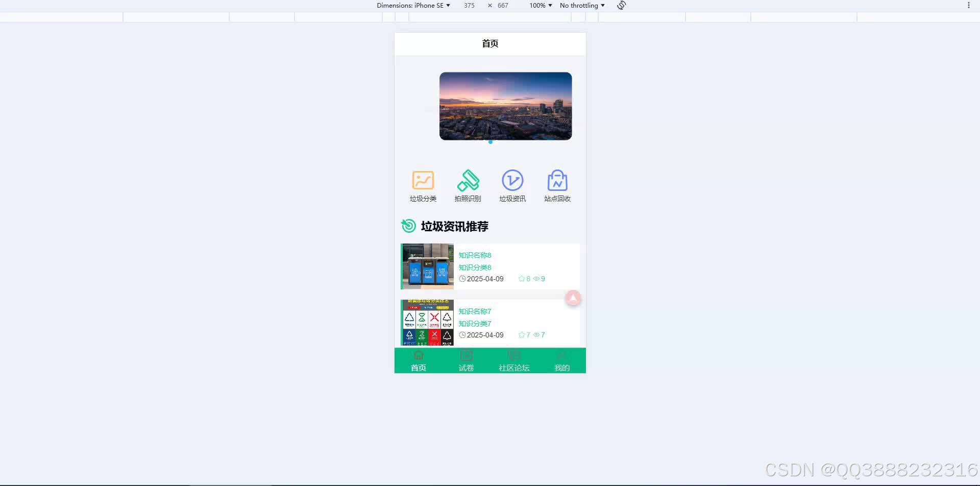Click the clock icon beside 知识名称8 date

[x=462, y=279]
